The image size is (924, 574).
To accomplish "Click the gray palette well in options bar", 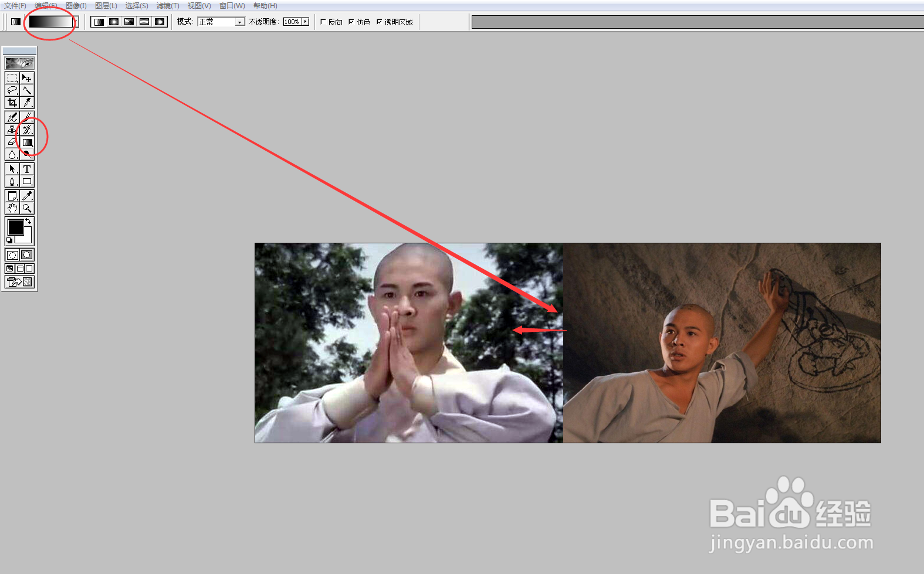I will [x=698, y=22].
